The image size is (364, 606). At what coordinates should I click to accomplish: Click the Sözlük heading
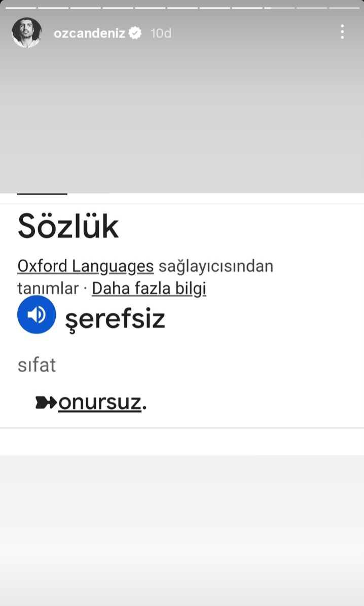pos(68,227)
